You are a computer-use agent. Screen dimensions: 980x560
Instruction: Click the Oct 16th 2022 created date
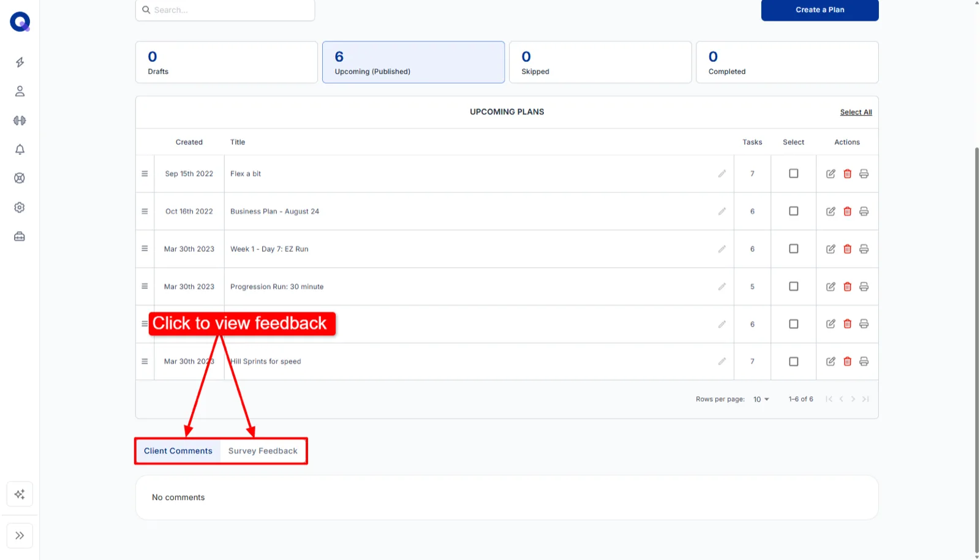coord(189,211)
